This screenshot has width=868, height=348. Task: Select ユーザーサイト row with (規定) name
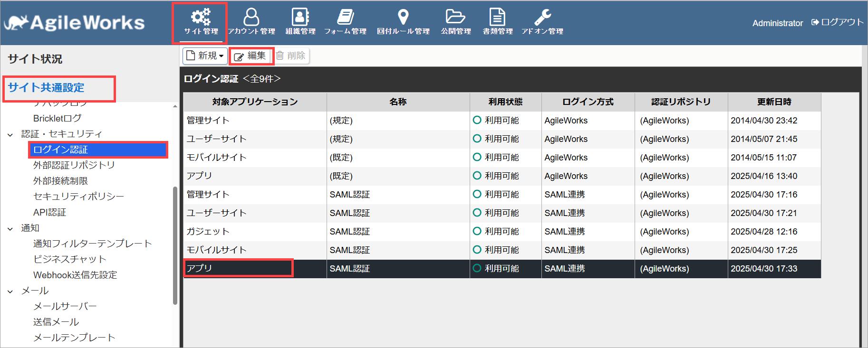click(502, 139)
